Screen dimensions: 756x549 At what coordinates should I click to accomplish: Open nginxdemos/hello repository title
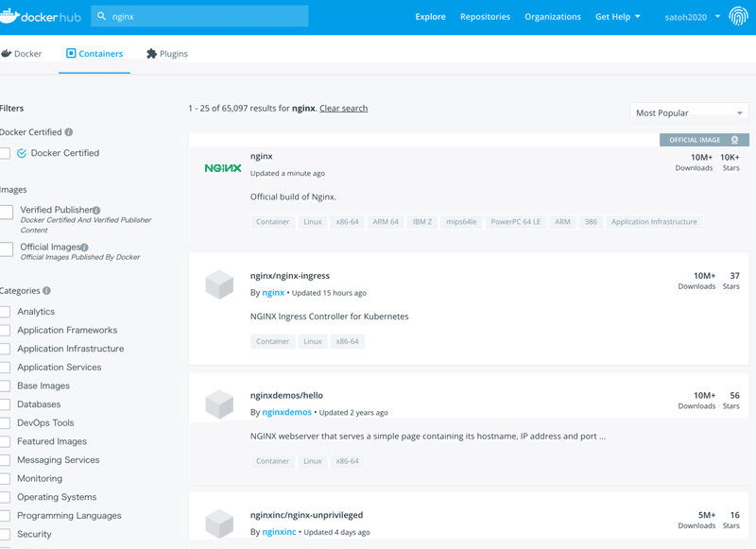pos(286,395)
